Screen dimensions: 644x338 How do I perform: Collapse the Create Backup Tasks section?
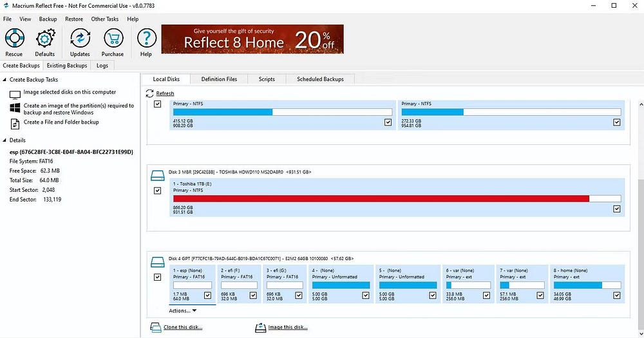coord(5,80)
